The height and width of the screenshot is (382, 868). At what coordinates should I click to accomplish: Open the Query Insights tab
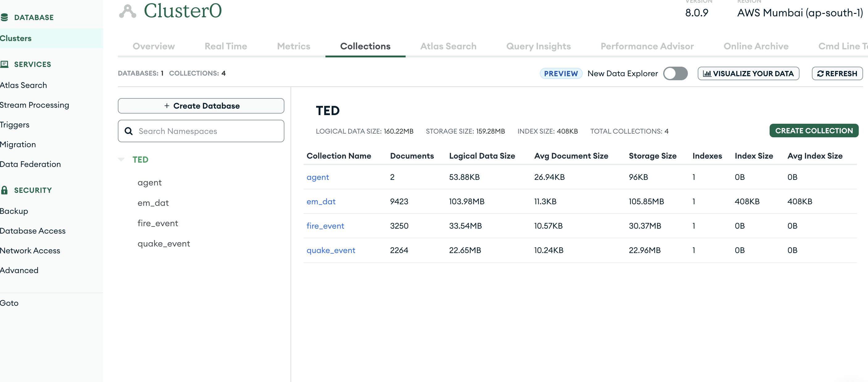(x=538, y=46)
